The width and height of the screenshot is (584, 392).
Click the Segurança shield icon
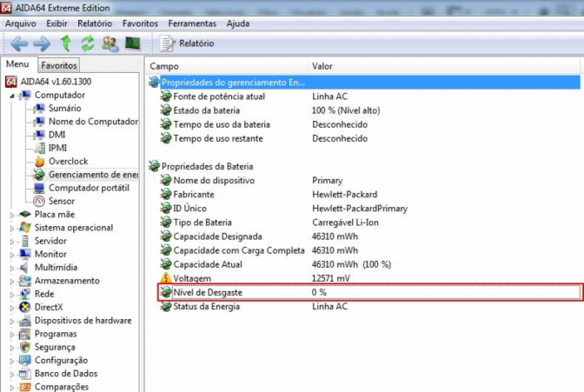25,347
